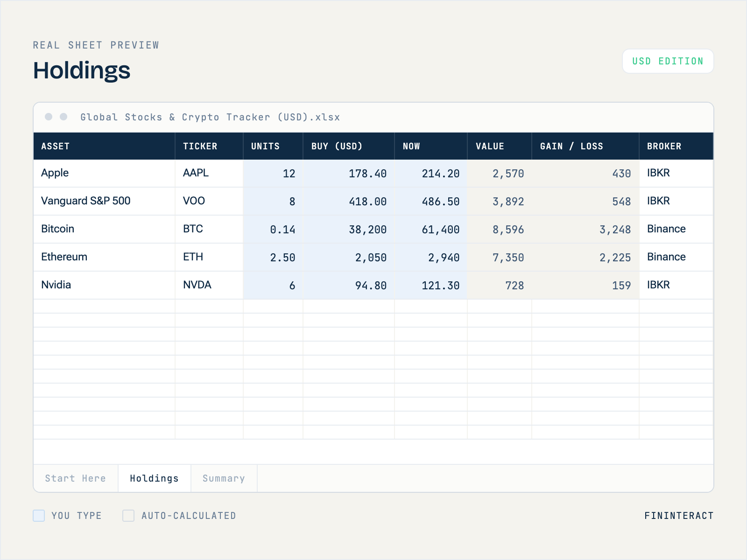Edit the Nvidia current price 121.30

coord(431,285)
